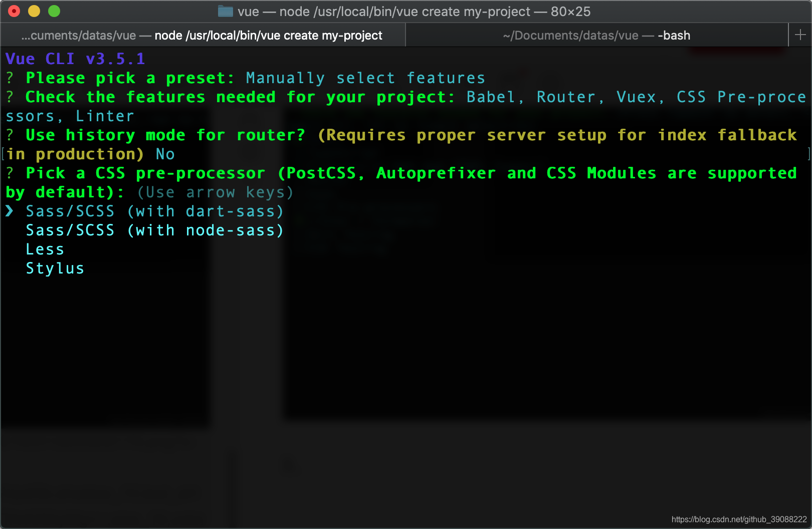
Task: Minimize the terminal window with yellow button
Action: click(x=34, y=11)
